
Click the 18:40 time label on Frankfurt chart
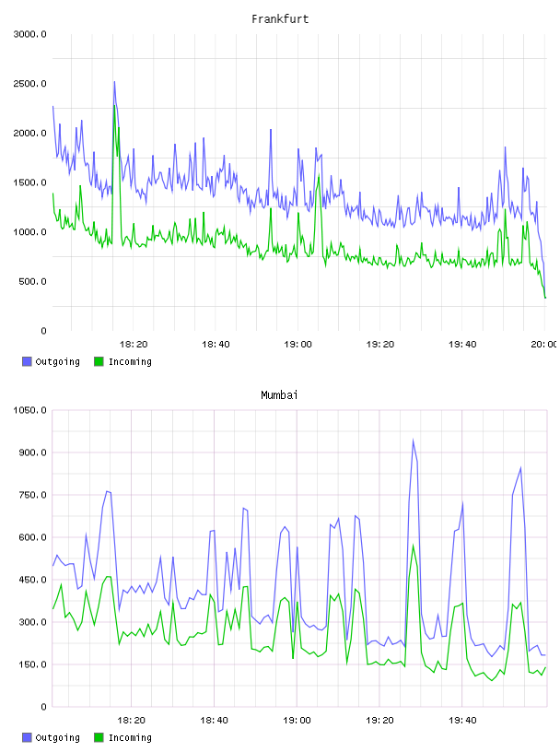[x=216, y=345]
